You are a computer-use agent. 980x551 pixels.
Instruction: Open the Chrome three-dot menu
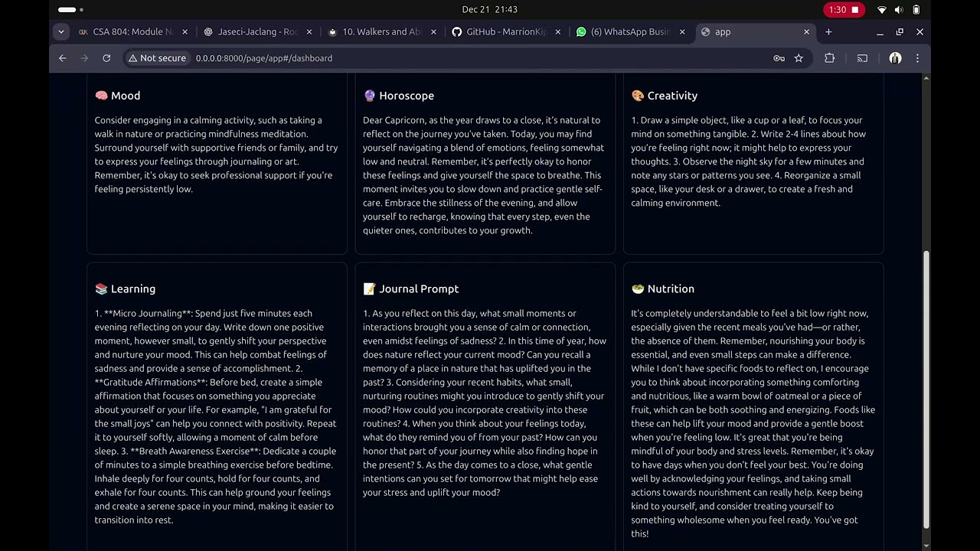917,58
